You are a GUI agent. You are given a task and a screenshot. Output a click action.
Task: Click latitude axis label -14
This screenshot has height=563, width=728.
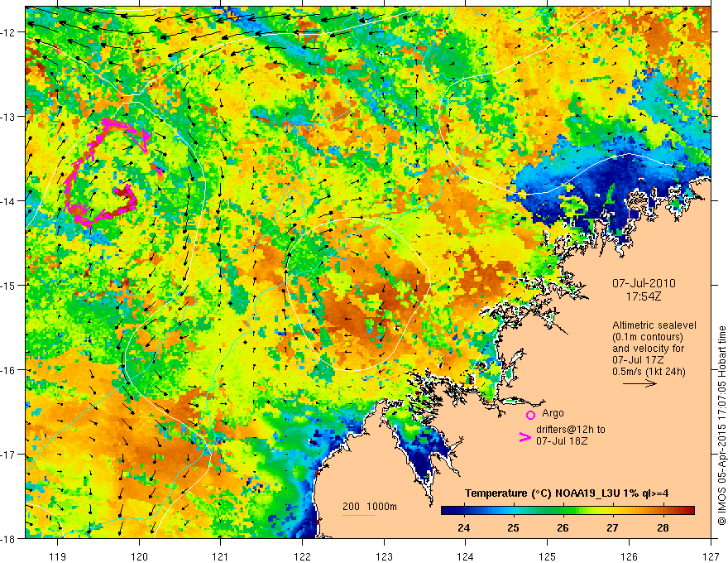pos(9,201)
